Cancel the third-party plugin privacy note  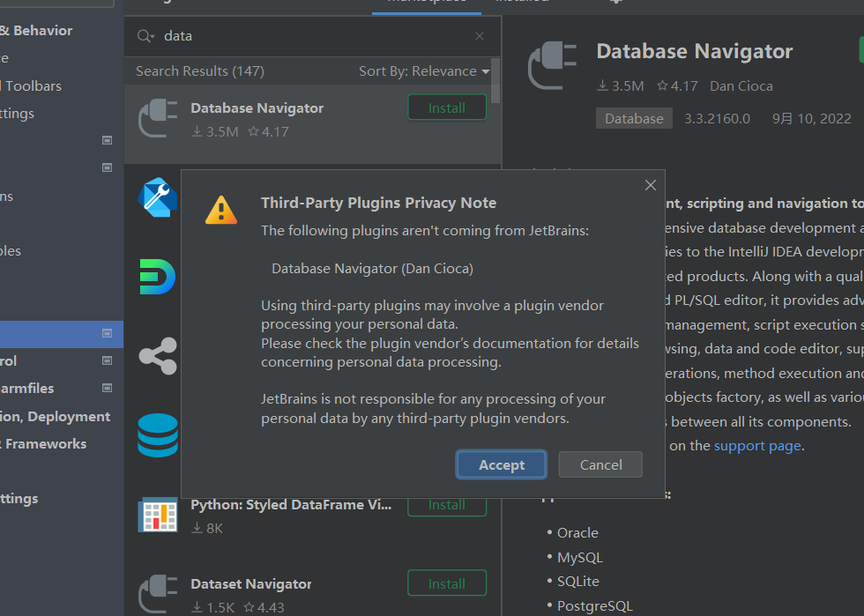click(x=600, y=464)
